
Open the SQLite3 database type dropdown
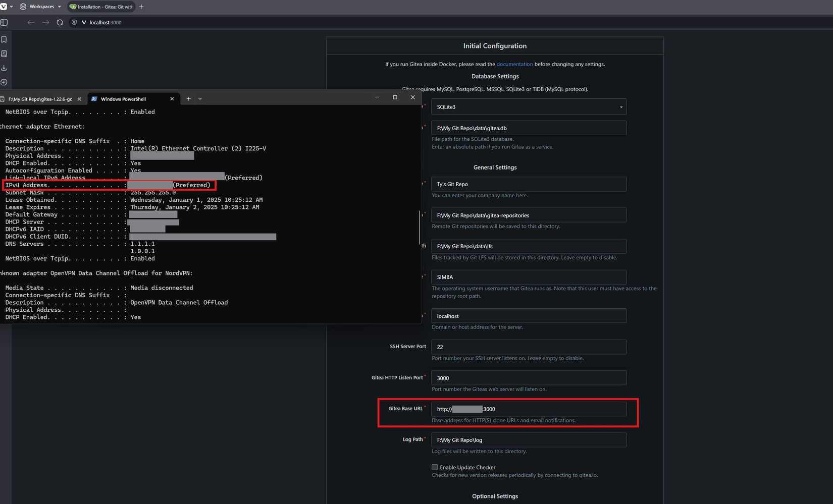coord(528,106)
